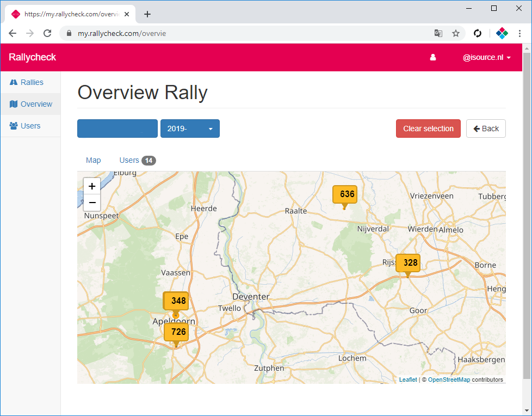The height and width of the screenshot is (416, 532).
Task: Open the blank blue rally dropdown
Action: pyautogui.click(x=117, y=129)
